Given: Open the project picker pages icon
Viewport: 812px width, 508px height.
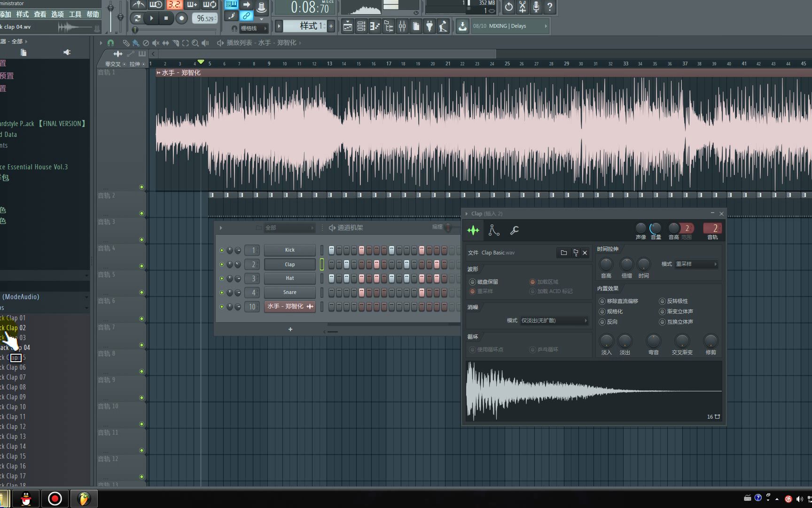Looking at the screenshot, I should pyautogui.click(x=416, y=26).
